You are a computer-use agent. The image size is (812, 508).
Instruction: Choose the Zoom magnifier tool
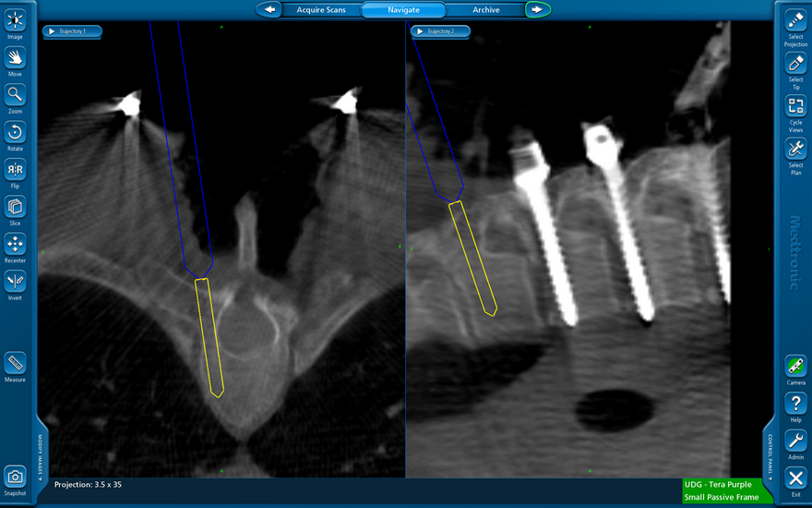15,95
